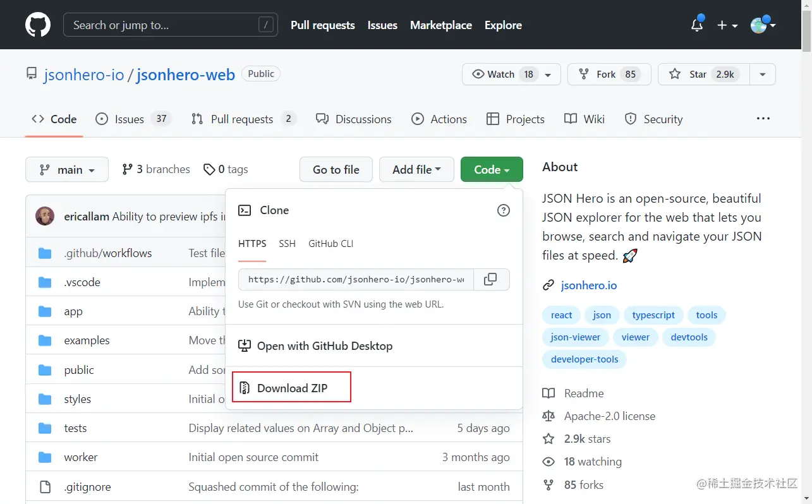This screenshot has width=812, height=504.
Task: Open the main branch dropdown
Action: [66, 169]
